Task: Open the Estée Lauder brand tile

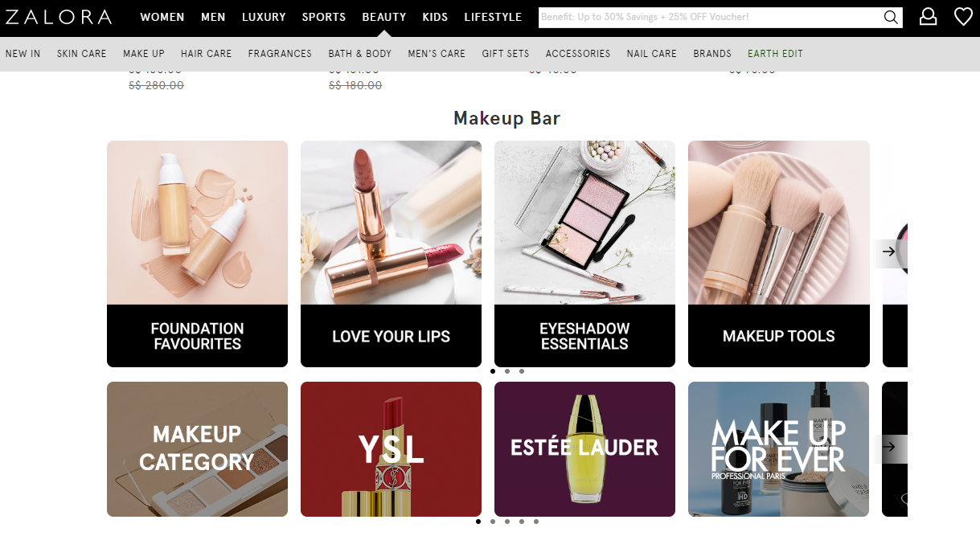Action: click(584, 448)
